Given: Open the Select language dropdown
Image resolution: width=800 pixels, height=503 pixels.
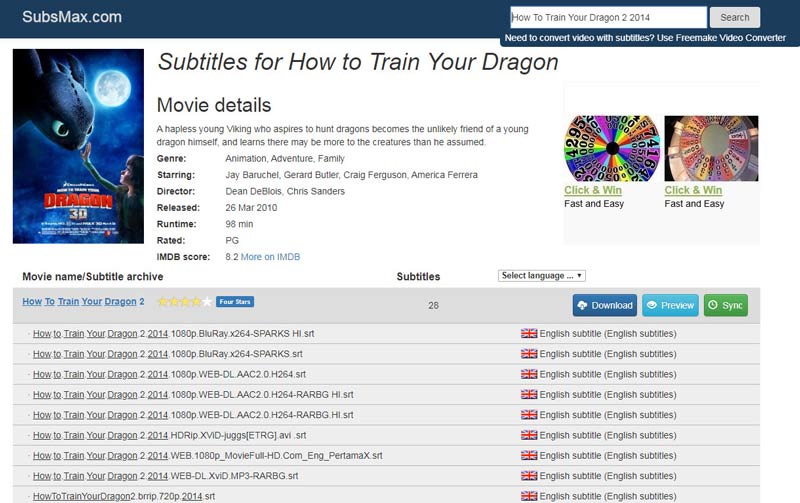Looking at the screenshot, I should (x=541, y=275).
